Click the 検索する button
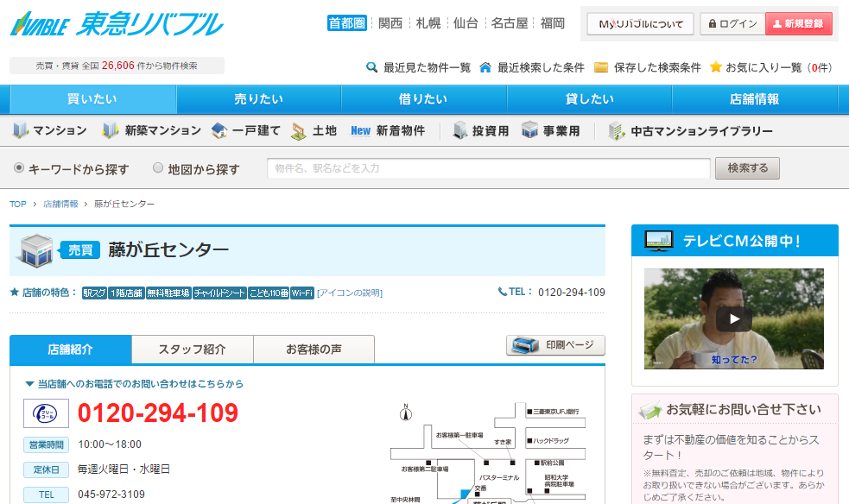849x504 pixels. (747, 168)
